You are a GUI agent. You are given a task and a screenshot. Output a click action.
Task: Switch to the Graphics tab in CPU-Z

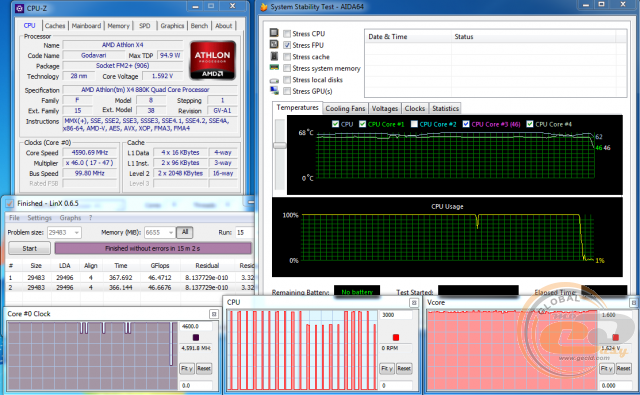pos(172,26)
